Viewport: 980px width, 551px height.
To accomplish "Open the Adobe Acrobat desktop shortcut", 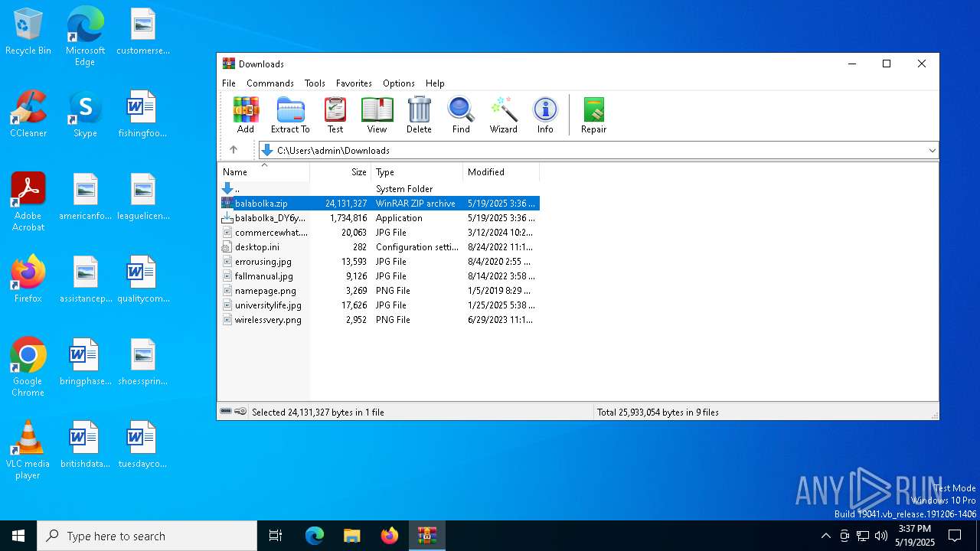I will 28,202.
